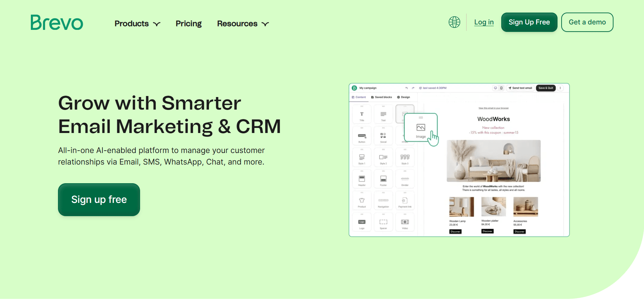644x304 pixels.
Task: Click Discover under Accessories
Action: pos(520,232)
